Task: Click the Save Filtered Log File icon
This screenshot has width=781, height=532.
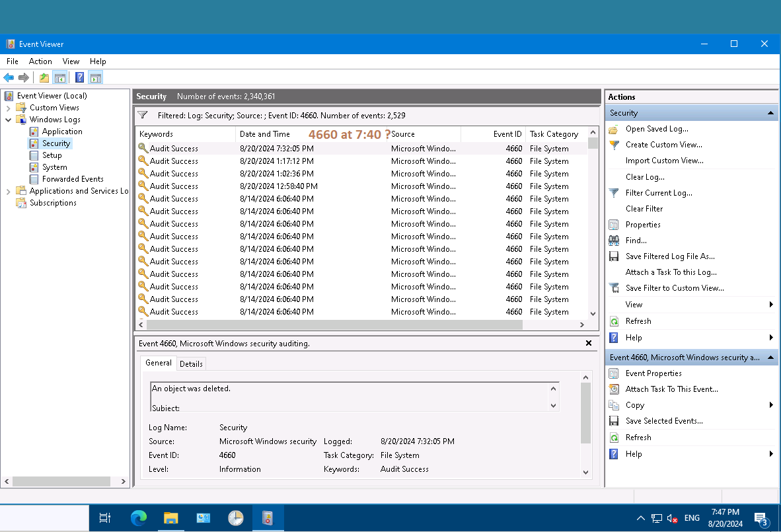Action: point(614,256)
